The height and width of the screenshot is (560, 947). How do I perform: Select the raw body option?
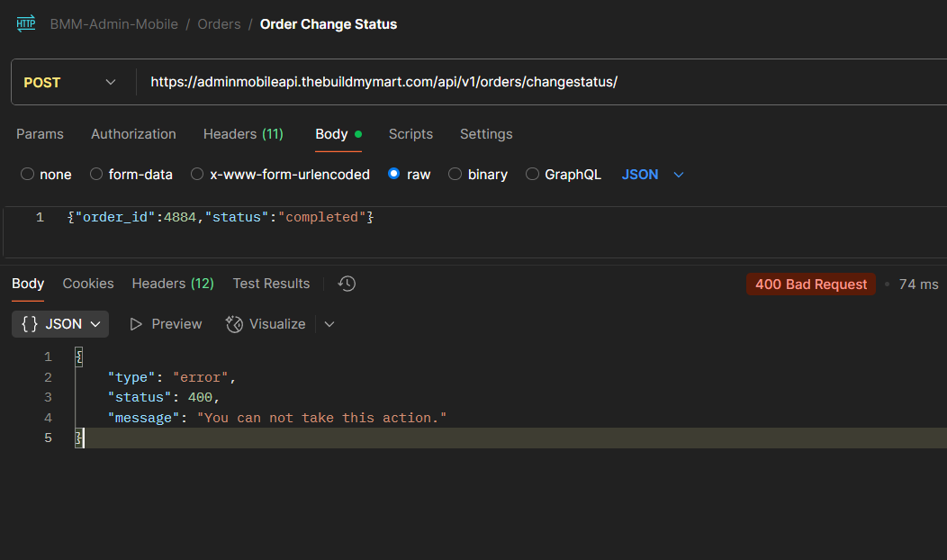tap(393, 174)
